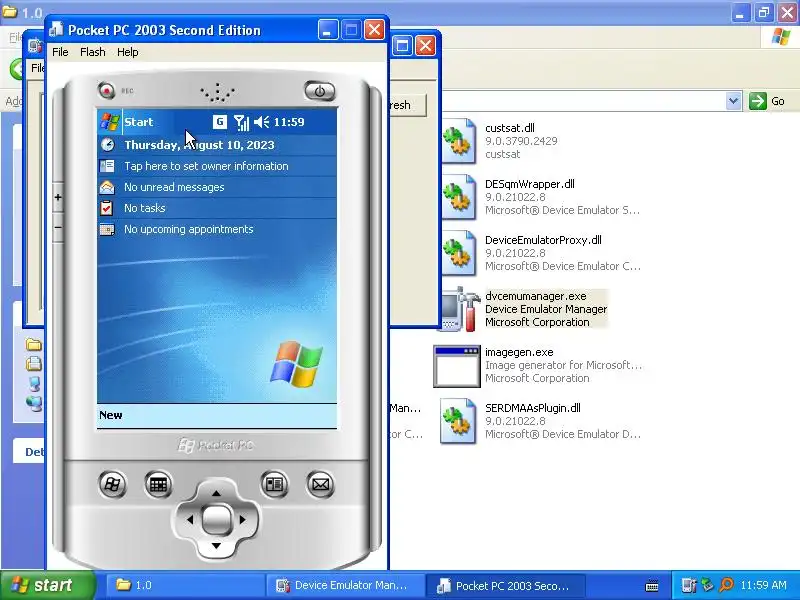The width and height of the screenshot is (800, 600).
Task: Click the DESqmWrapper.dll filename text
Action: point(530,184)
